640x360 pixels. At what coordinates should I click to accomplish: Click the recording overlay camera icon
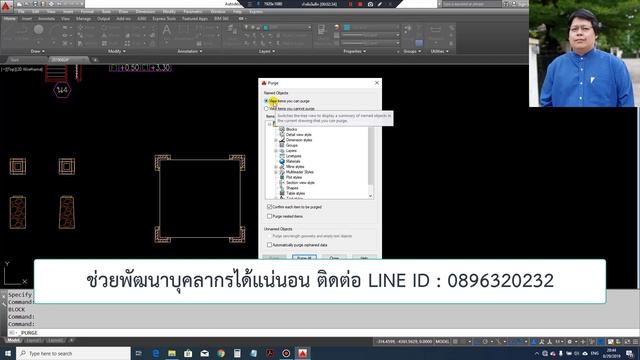coord(370,4)
